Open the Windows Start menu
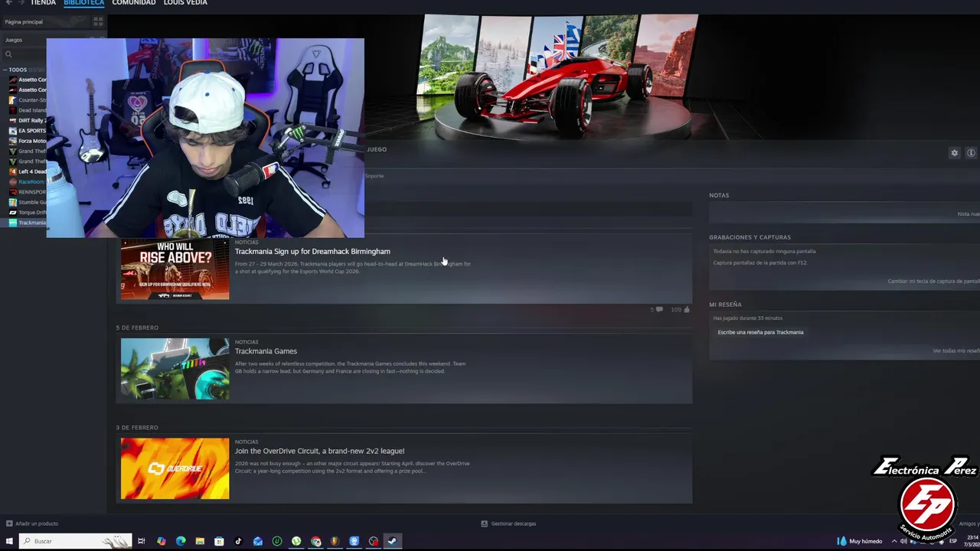 coord(9,541)
